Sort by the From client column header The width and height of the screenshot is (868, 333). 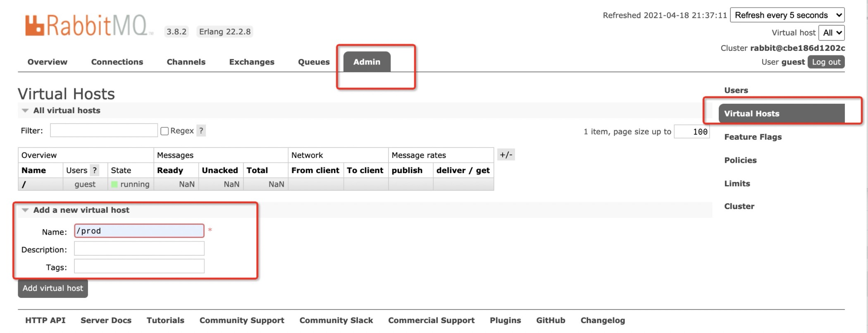[x=315, y=170]
